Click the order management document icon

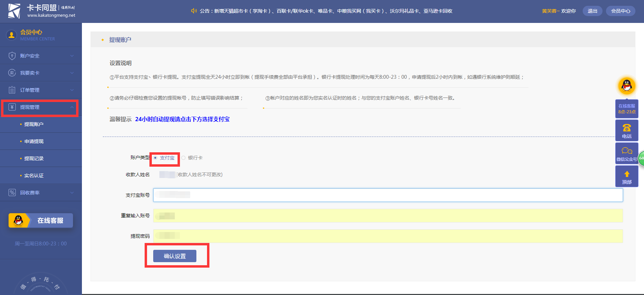(x=12, y=90)
